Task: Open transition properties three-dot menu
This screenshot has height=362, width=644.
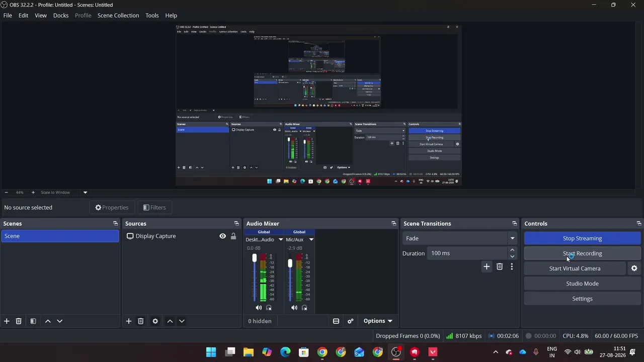Action: click(512, 267)
